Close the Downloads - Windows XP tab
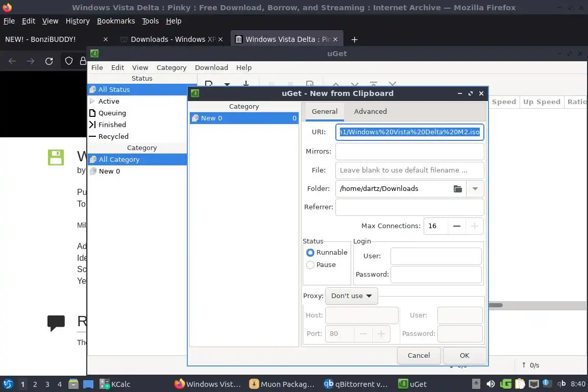Viewport: 588px width, 392px height. pyautogui.click(x=220, y=39)
